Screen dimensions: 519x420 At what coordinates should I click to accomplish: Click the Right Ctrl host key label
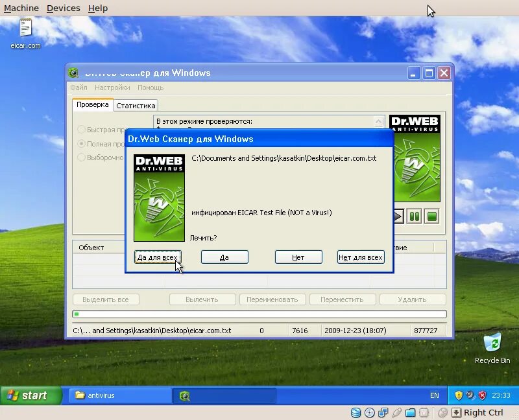[483, 413]
